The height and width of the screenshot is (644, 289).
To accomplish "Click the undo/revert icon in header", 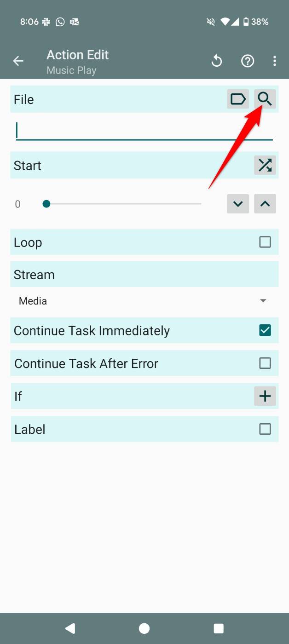I will [217, 61].
